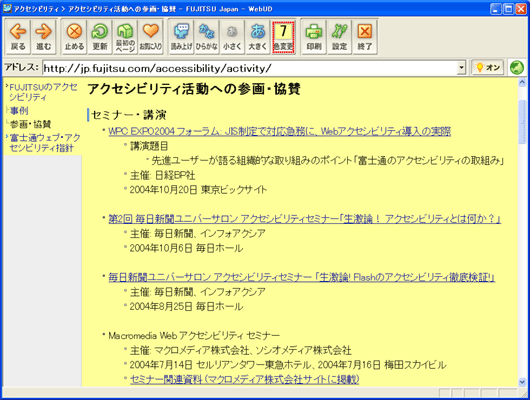The height and width of the screenshot is (400, 530).
Task: Expand the address bar dropdown arrow
Action: pos(461,68)
